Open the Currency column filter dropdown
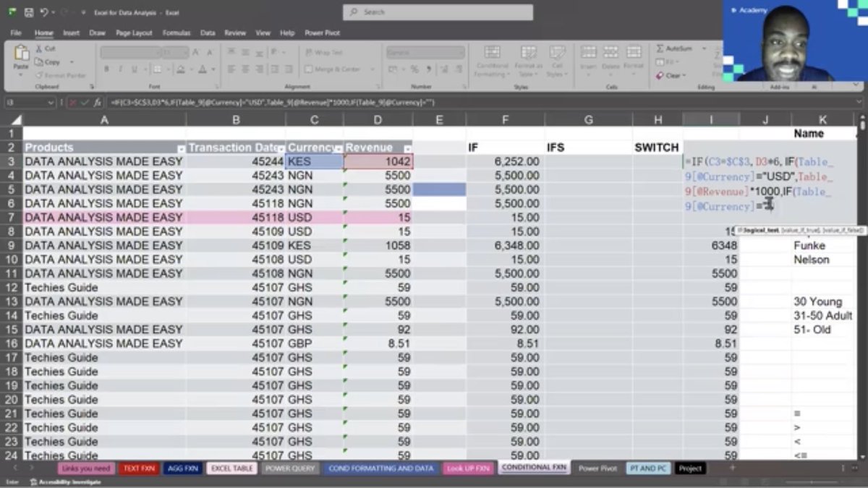This screenshot has width=868, height=488. coord(338,148)
